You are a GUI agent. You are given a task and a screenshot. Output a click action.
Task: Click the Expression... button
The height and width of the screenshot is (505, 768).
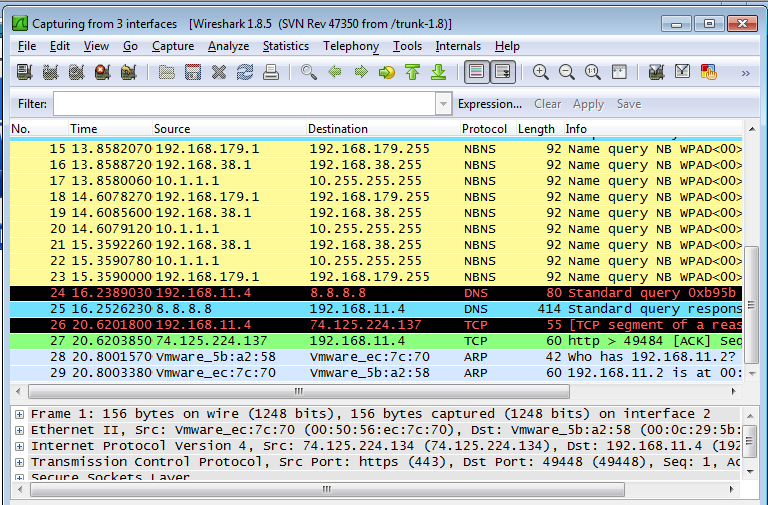point(490,104)
